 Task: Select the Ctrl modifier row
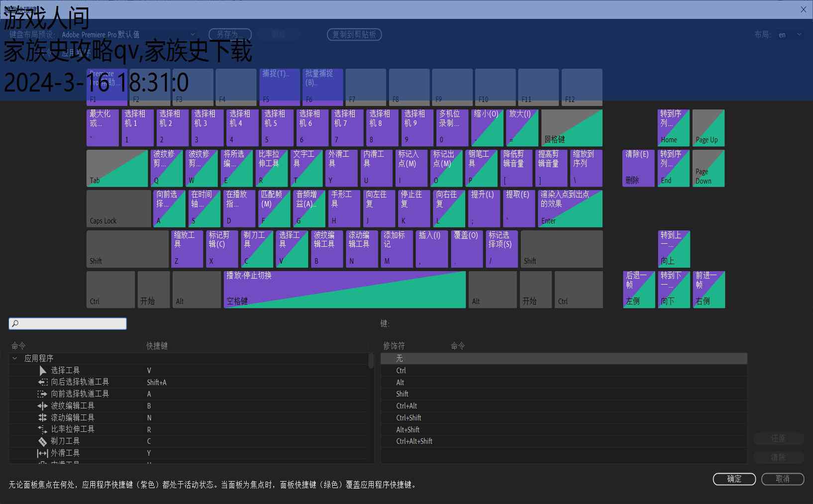[564, 371]
